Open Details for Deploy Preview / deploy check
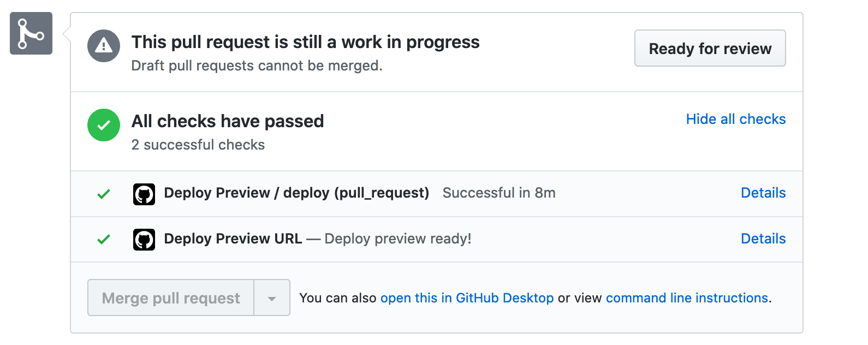 [763, 193]
